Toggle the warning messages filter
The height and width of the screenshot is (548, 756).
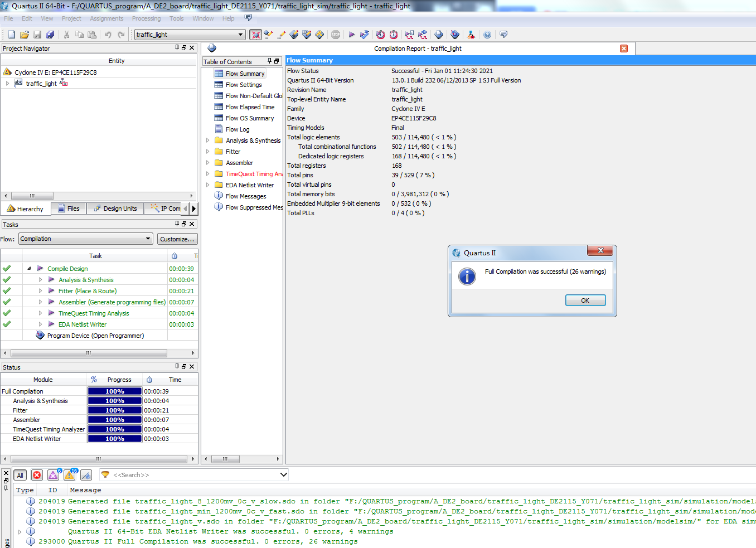pos(70,475)
